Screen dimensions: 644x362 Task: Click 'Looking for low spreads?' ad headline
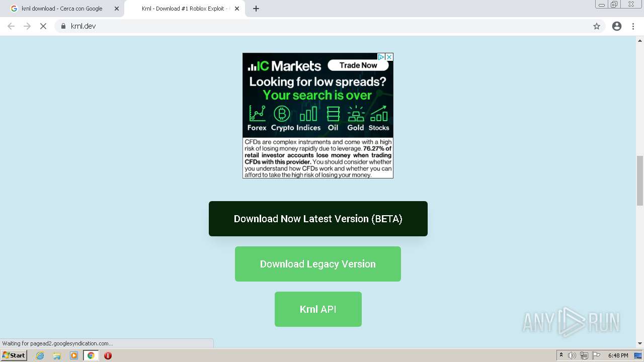(318, 81)
